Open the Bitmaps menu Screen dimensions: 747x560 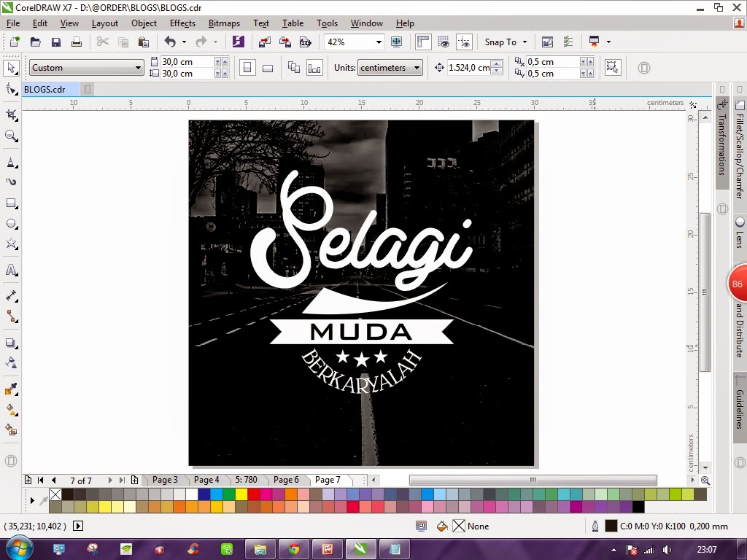[x=224, y=23]
